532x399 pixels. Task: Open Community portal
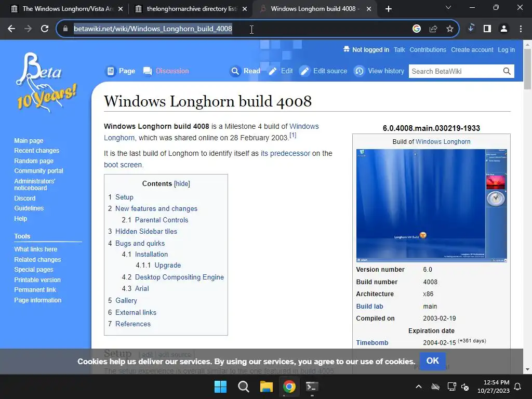coord(38,171)
